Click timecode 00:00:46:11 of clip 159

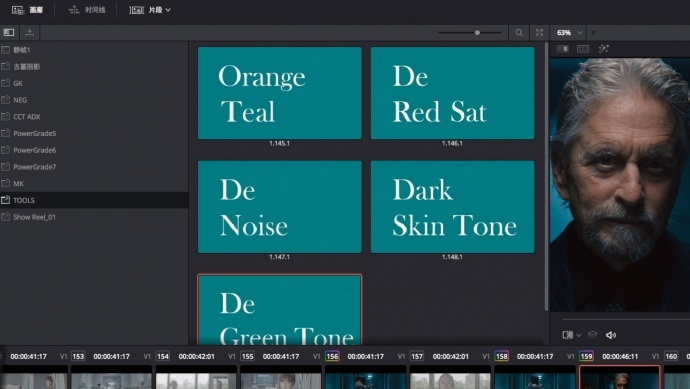tap(620, 356)
